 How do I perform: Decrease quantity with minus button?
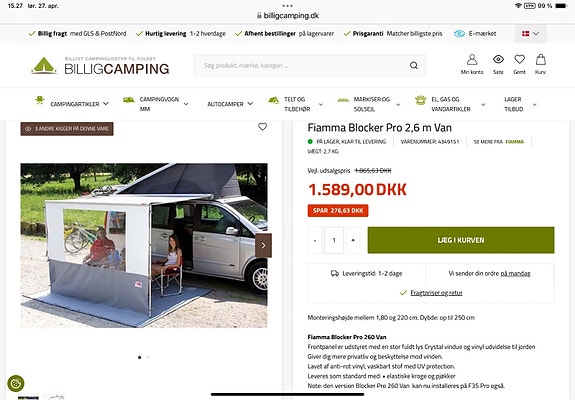(315, 240)
